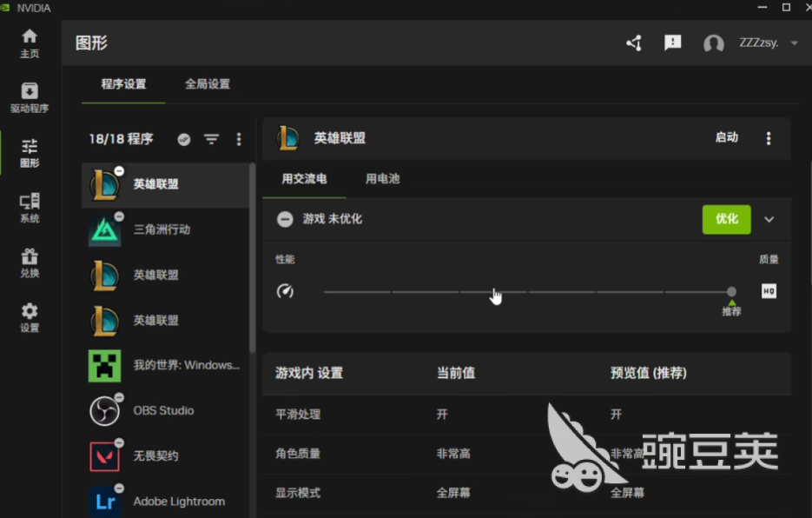This screenshot has height=518, width=812.
Task: Switch to 用电池 tab
Action: click(x=383, y=179)
